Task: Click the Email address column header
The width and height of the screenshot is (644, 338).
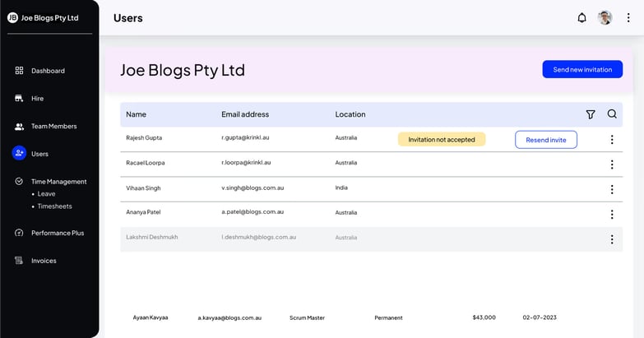Action: (245, 114)
